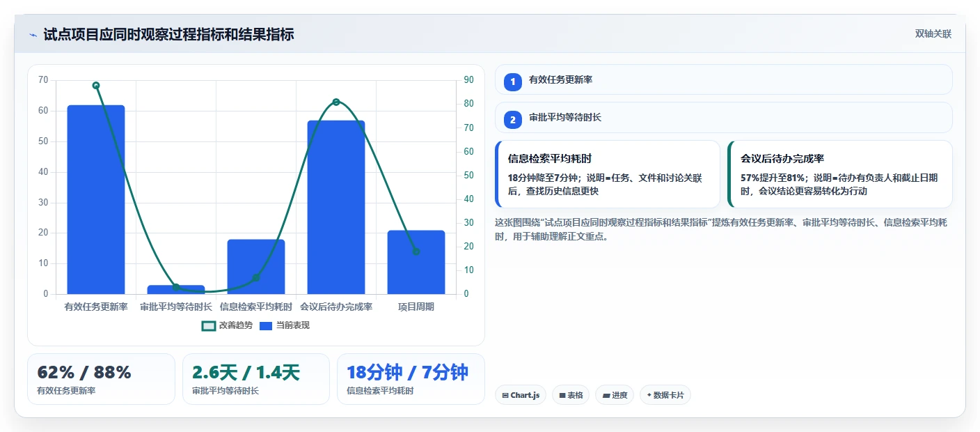
Task: Click the 有效任务更新率 blue bar
Action: click(x=96, y=199)
